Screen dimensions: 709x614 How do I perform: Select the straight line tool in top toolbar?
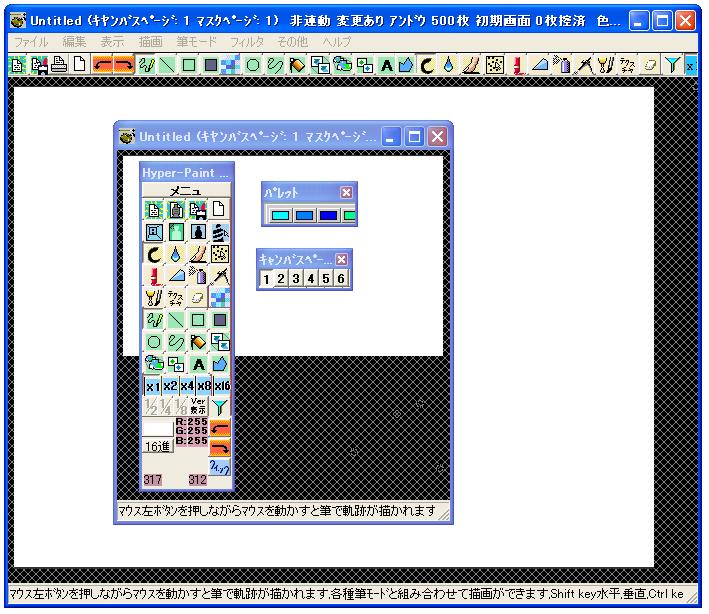tap(165, 65)
